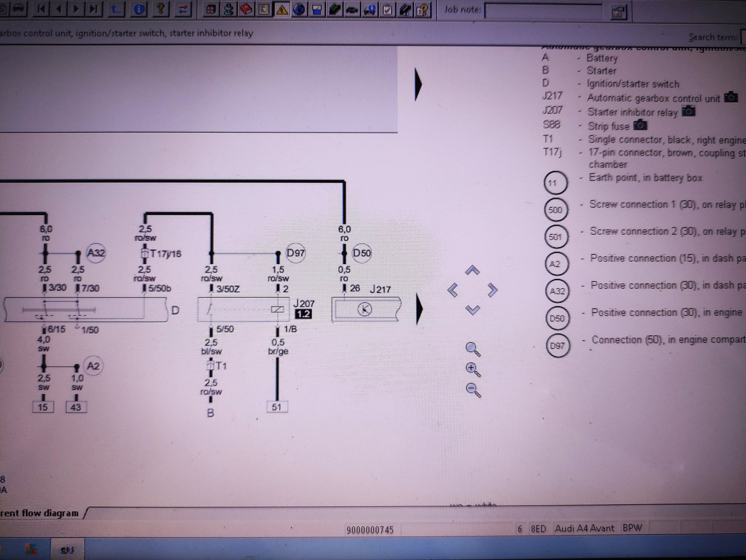Open the red book toolbar icon

[246, 9]
